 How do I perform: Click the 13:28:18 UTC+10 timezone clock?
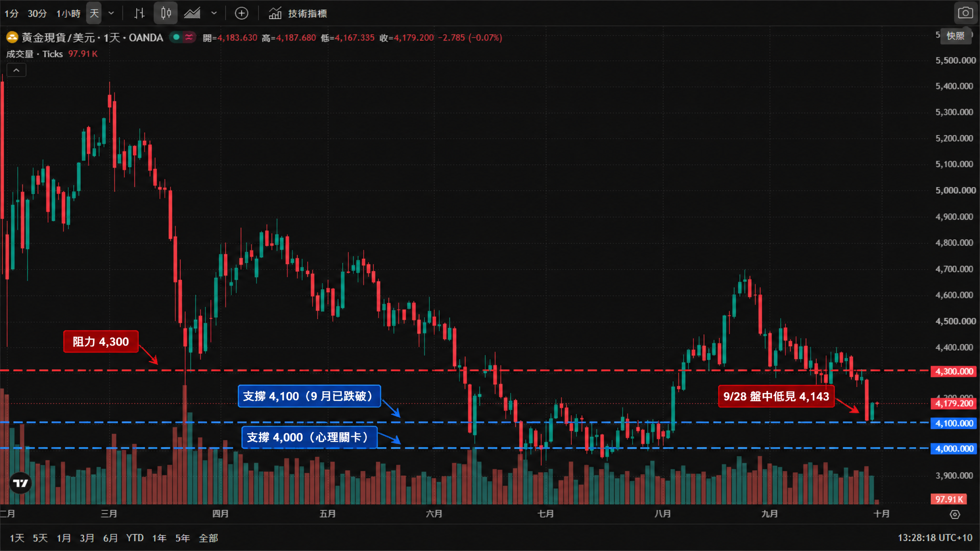935,538
